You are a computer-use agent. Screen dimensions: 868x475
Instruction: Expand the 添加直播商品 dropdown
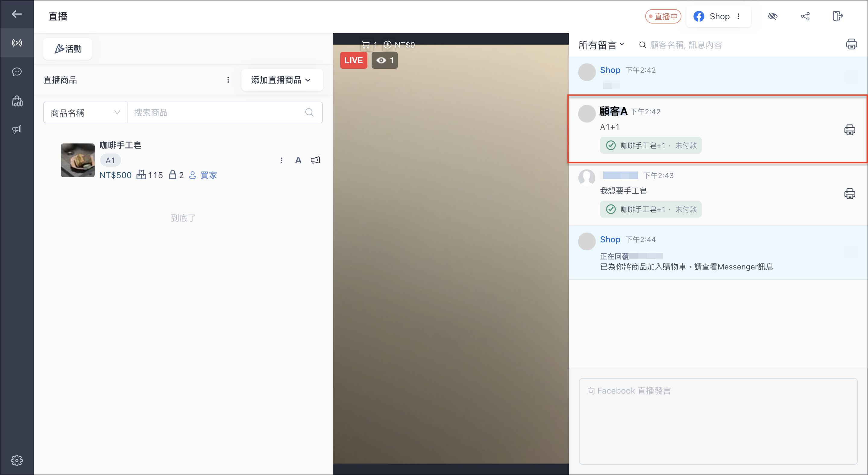282,80
